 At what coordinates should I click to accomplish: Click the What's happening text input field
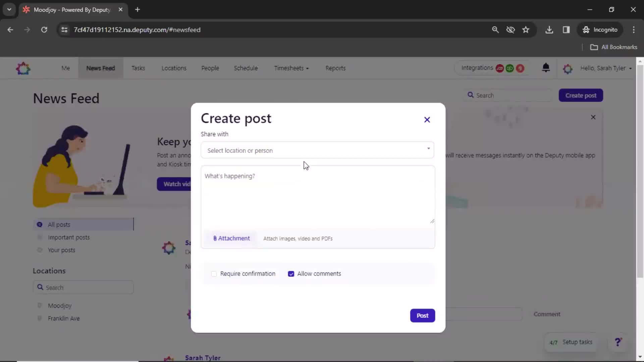[x=318, y=195]
